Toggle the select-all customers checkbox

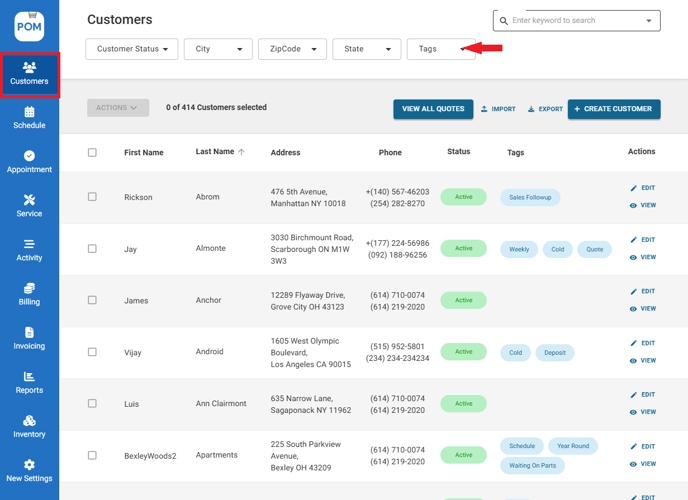point(92,153)
